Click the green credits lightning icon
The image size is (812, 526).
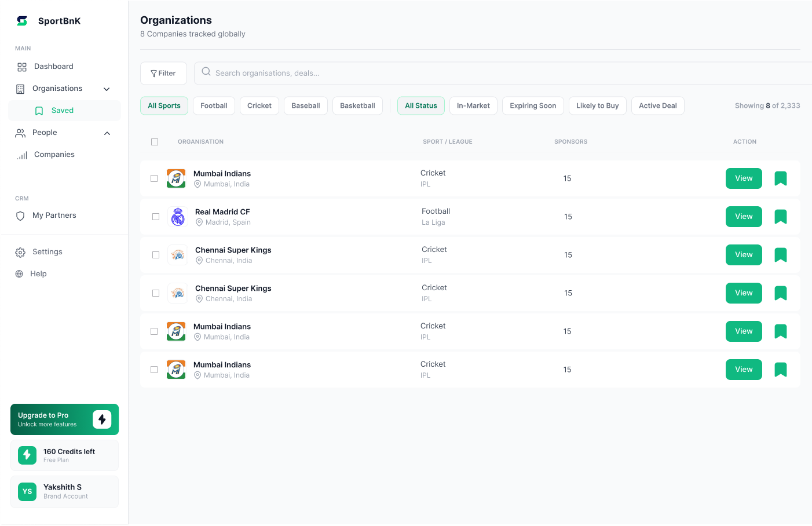[27, 455]
